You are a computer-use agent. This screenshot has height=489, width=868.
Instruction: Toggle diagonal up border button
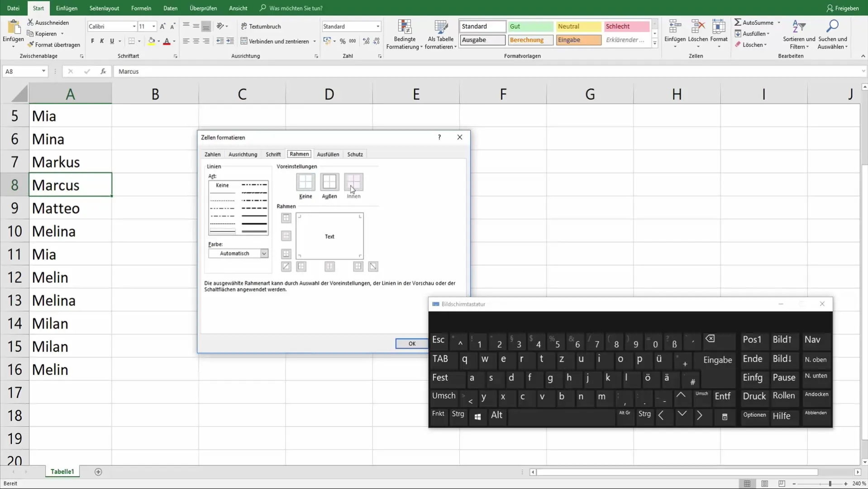(x=286, y=267)
